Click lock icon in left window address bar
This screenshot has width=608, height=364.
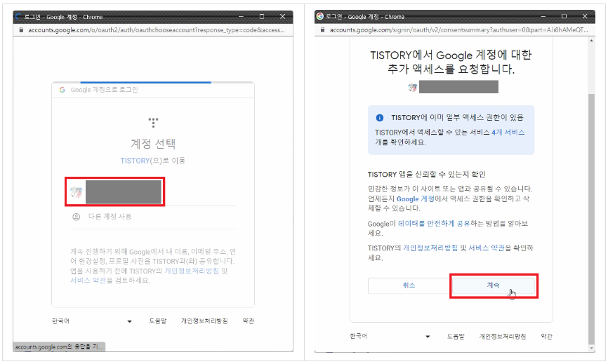[21, 30]
